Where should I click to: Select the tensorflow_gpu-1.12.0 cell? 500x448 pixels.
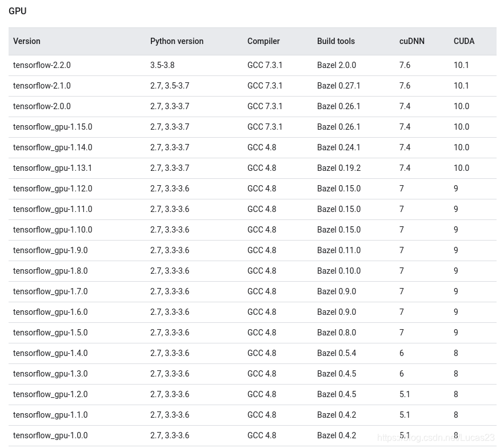[53, 189]
